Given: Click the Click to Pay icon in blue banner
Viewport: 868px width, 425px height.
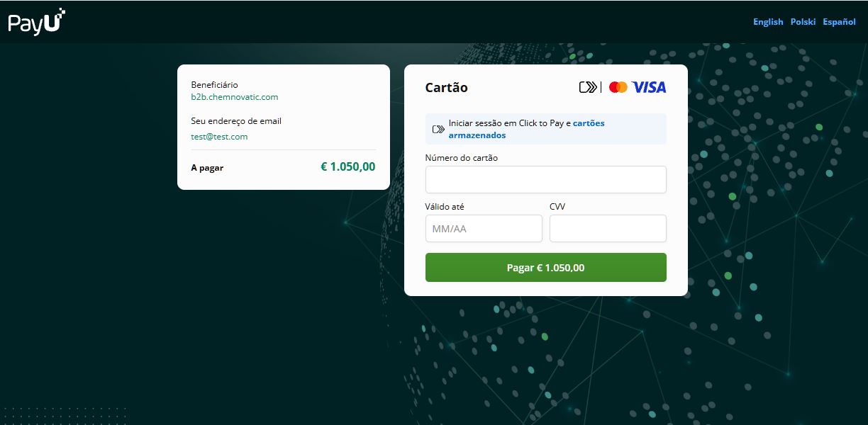Looking at the screenshot, I should tap(438, 129).
